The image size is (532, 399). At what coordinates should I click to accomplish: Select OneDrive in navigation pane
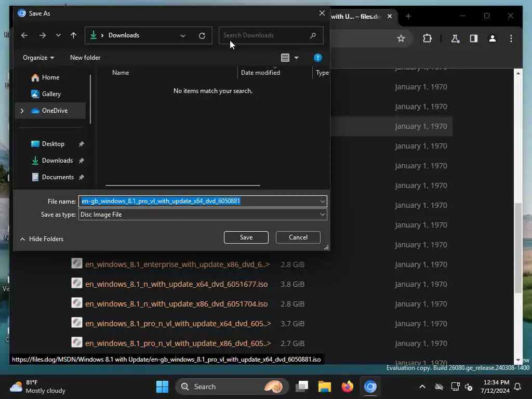tap(54, 111)
